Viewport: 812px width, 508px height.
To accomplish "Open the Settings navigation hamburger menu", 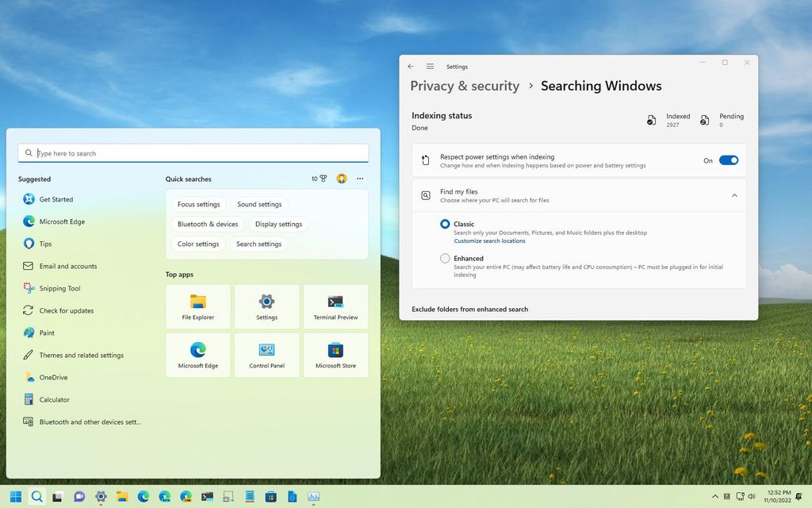I will pos(430,66).
